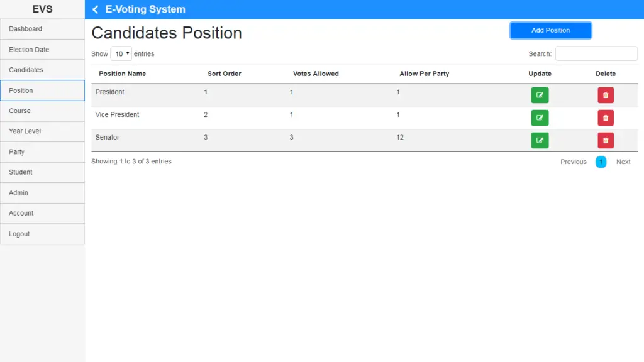Navigate to the Party section
The width and height of the screenshot is (644, 362).
coord(16,151)
